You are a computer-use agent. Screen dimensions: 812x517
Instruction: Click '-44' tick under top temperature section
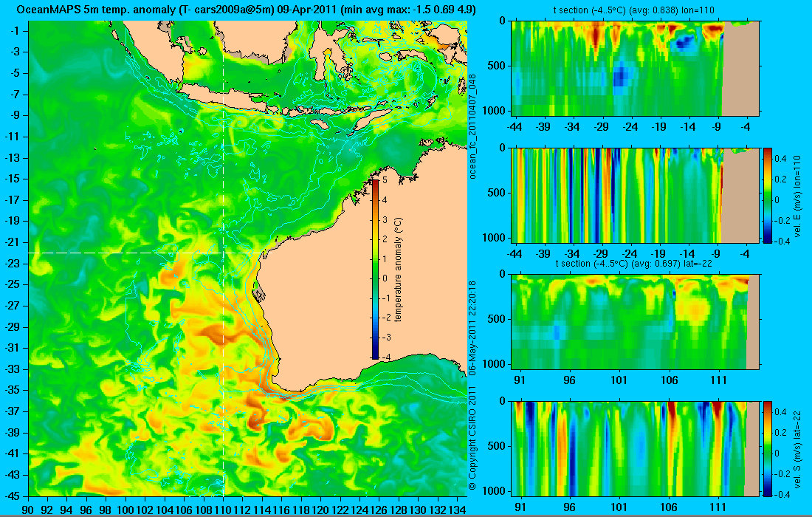click(x=515, y=126)
